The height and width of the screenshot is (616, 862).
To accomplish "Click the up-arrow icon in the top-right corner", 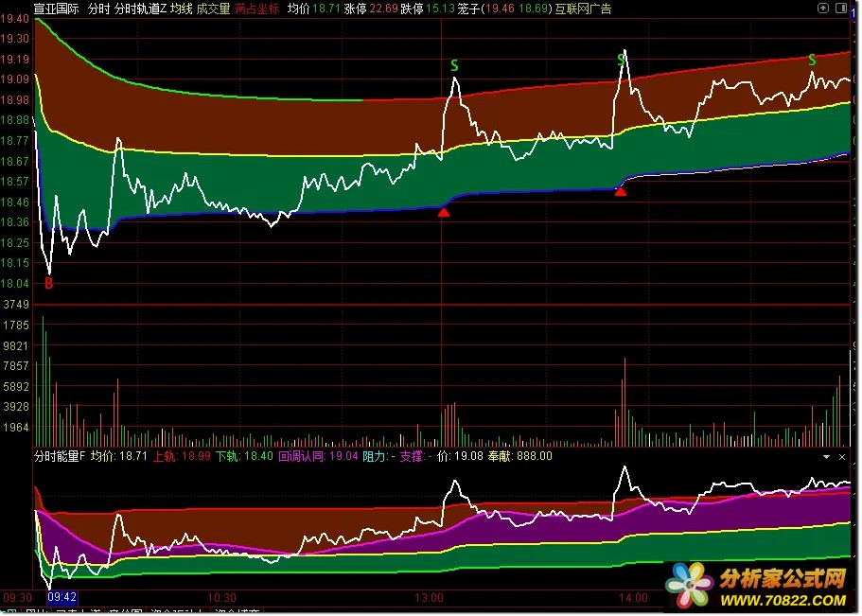I will (823, 8).
